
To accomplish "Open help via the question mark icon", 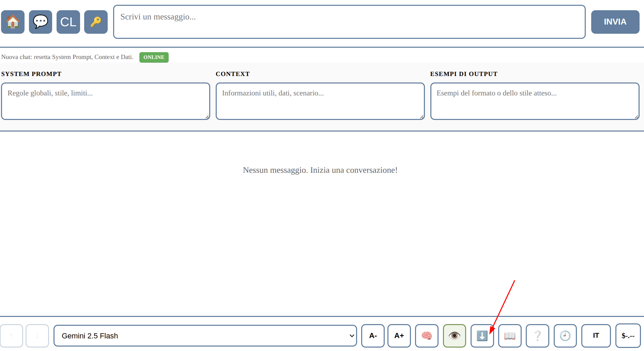I will tap(537, 336).
